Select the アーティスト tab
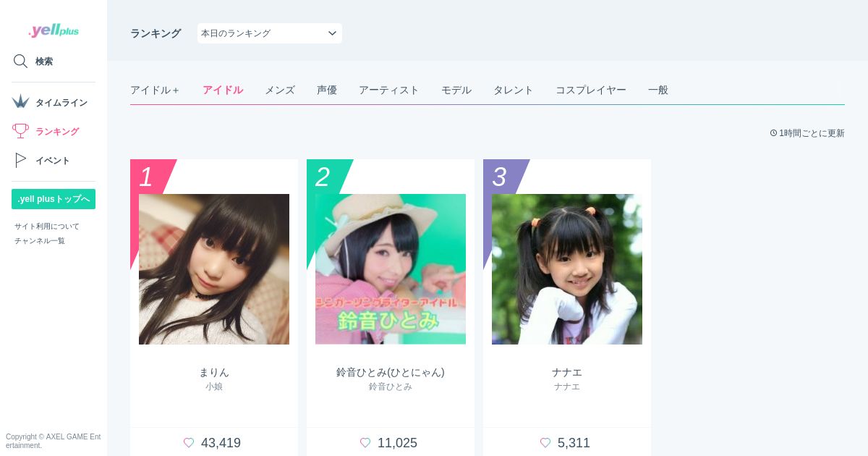The height and width of the screenshot is (456, 868). [389, 90]
